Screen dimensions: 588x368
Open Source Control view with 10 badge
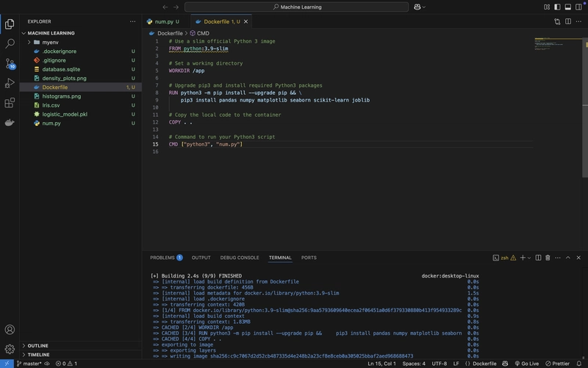pyautogui.click(x=10, y=63)
